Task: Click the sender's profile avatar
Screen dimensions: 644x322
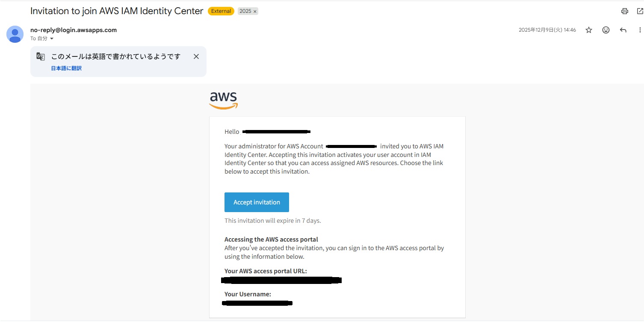Action: (15, 34)
